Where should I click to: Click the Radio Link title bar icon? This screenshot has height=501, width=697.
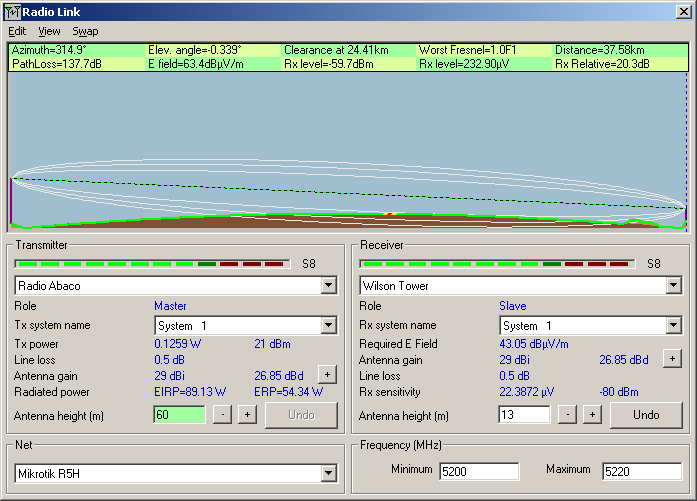coord(12,11)
